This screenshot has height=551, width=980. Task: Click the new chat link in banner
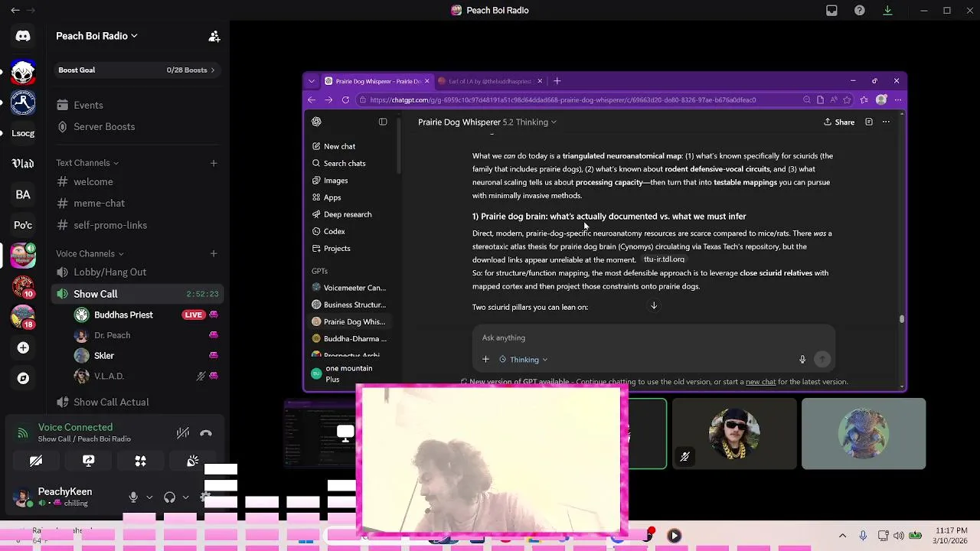[x=760, y=382]
